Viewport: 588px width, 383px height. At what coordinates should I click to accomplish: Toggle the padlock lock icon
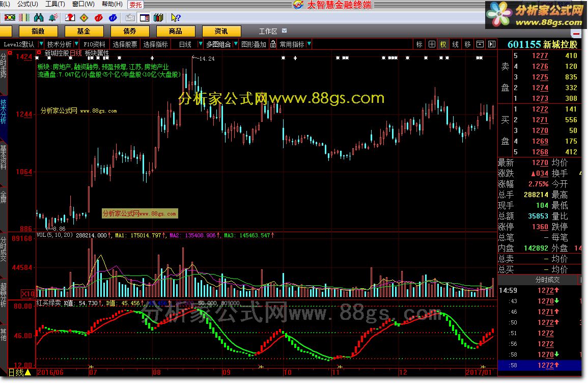point(273,44)
